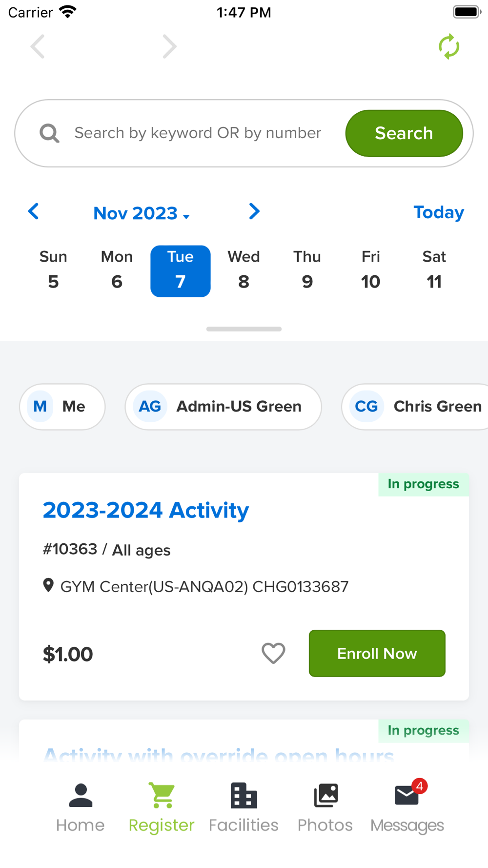Go to the next week arrow
Viewport: 488px width, 868px height.
[254, 211]
